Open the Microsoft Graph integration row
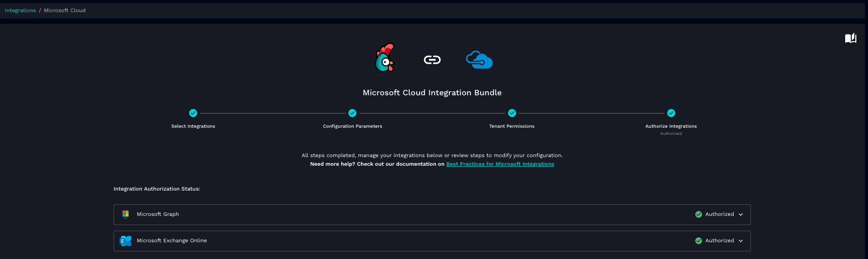Viewport: 868px width, 259px height. pos(406,214)
